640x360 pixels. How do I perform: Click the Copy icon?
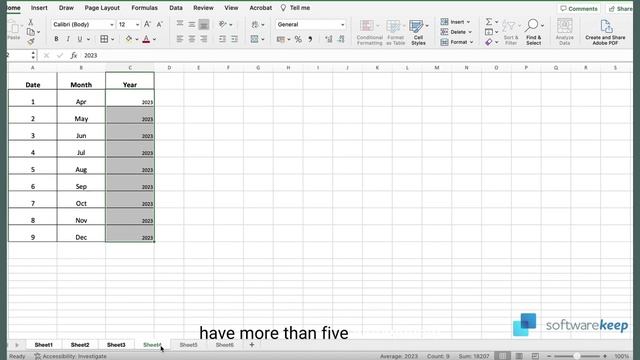click(31, 32)
